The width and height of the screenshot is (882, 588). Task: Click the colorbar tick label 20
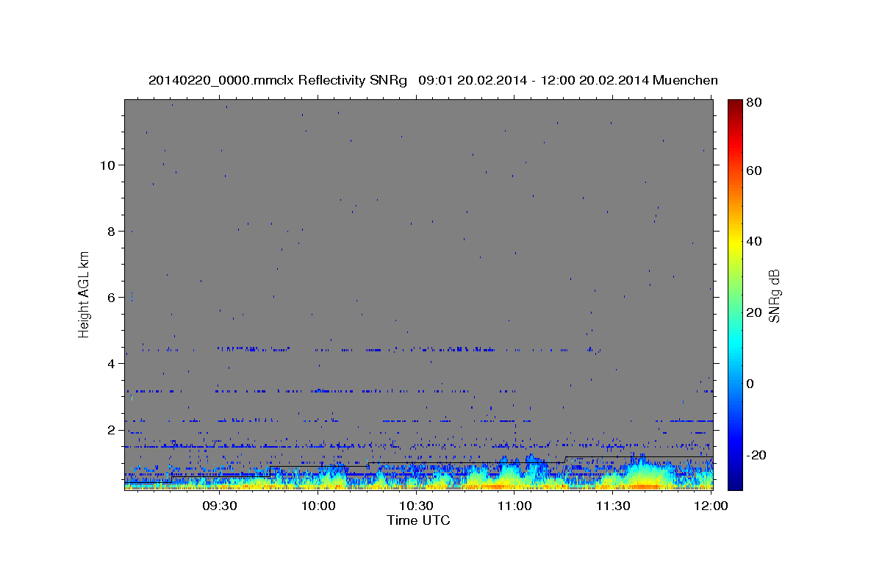[753, 312]
